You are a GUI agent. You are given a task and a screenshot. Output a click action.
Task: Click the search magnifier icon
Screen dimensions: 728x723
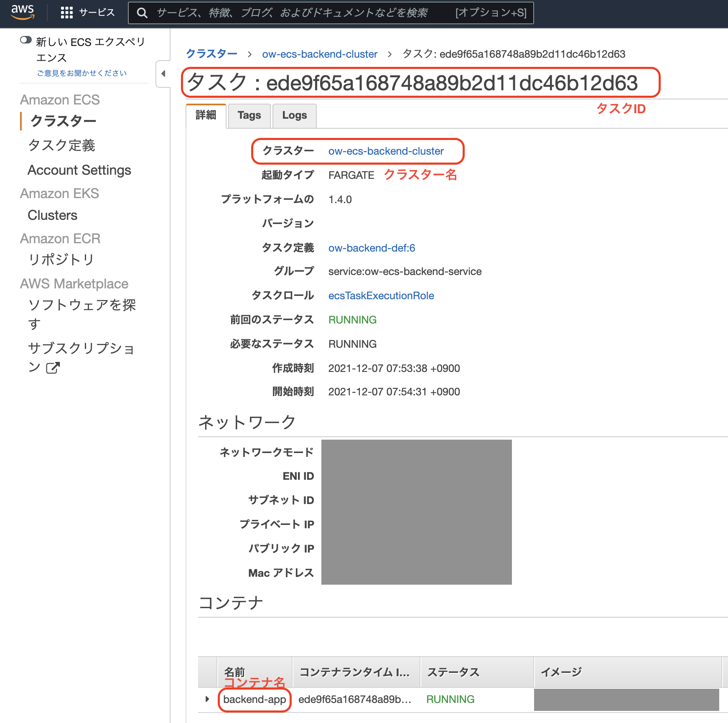[142, 13]
